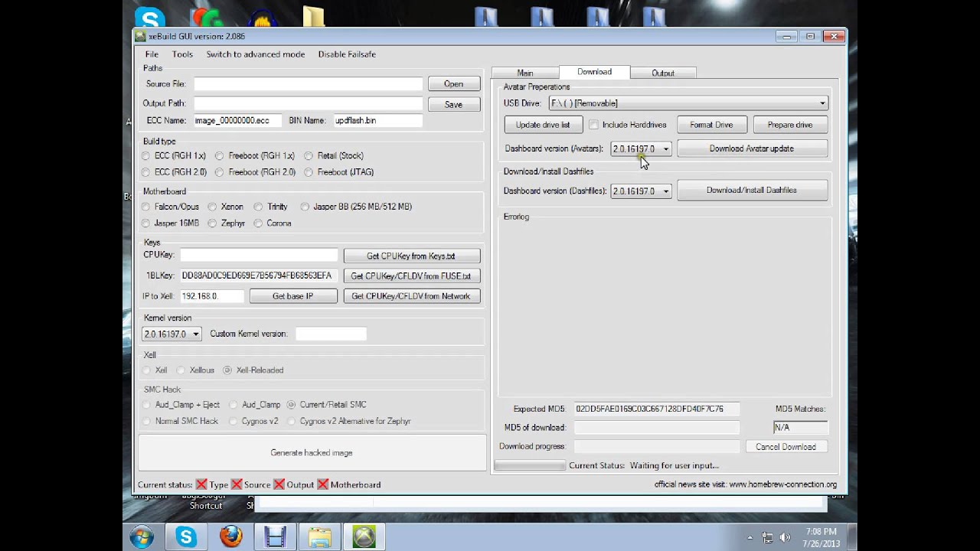Viewport: 980px width, 551px height.
Task: Click Save button for Output Path
Action: 453,104
